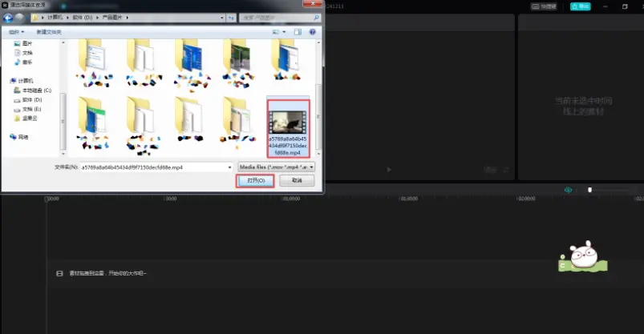The width and height of the screenshot is (644, 334).
Task: Click the sidebar scroll-up arrow
Action: click(x=63, y=42)
